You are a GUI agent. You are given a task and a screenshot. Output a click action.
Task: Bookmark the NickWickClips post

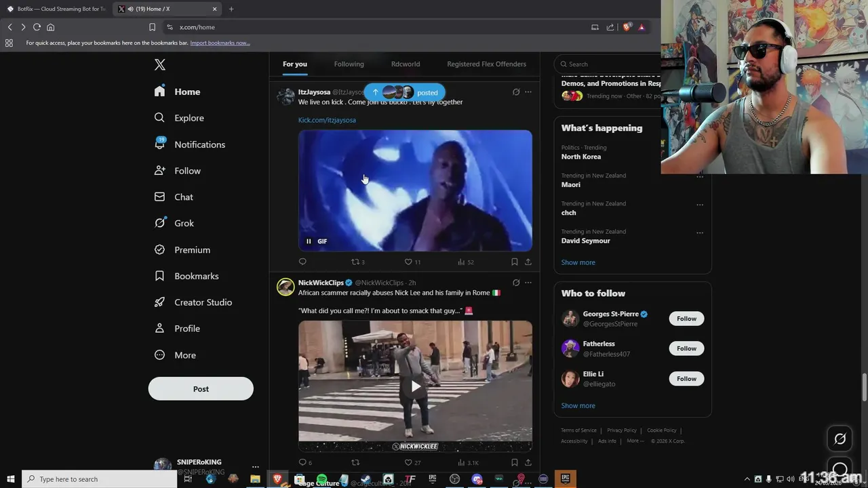pyautogui.click(x=515, y=462)
